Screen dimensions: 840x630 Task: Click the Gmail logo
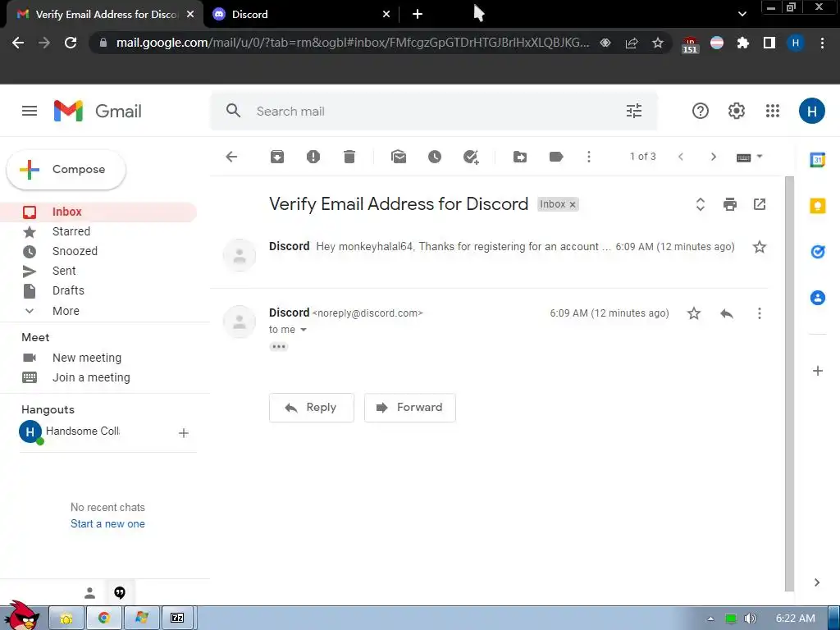(98, 111)
